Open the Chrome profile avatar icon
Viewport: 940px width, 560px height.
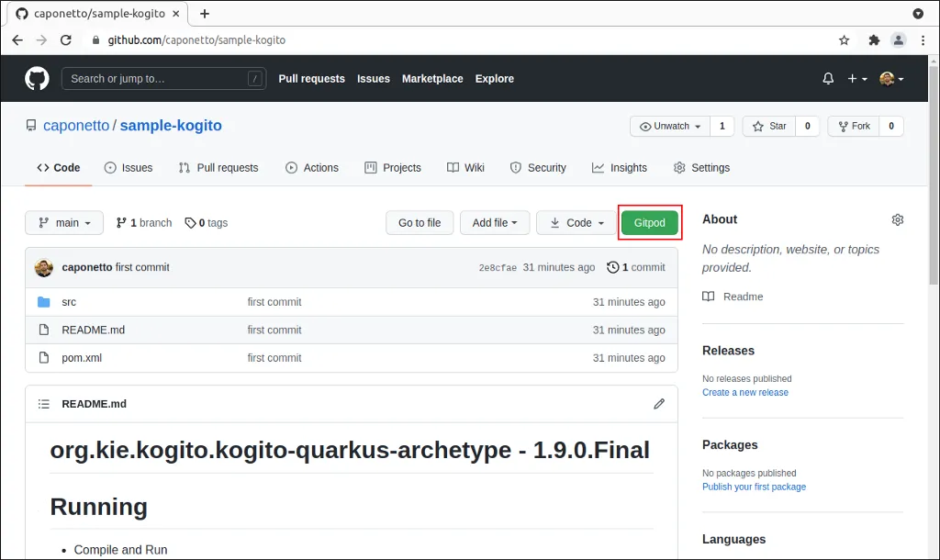pos(898,40)
